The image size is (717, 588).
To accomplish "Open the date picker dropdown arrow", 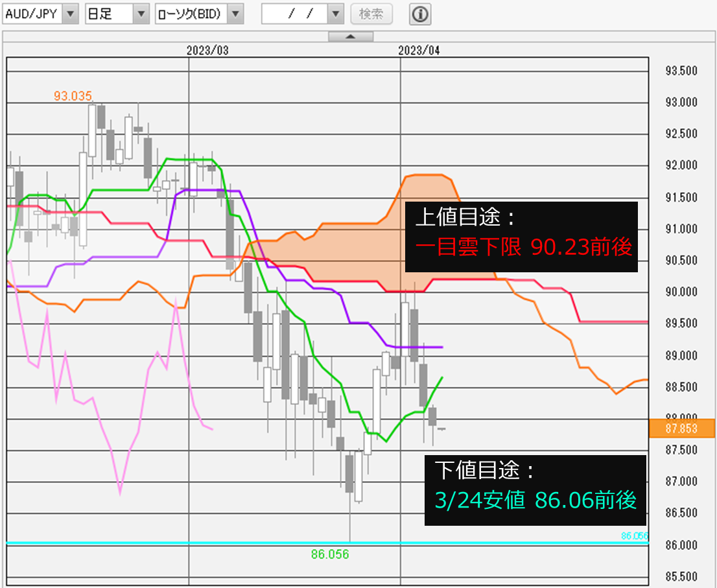I will coord(336,14).
